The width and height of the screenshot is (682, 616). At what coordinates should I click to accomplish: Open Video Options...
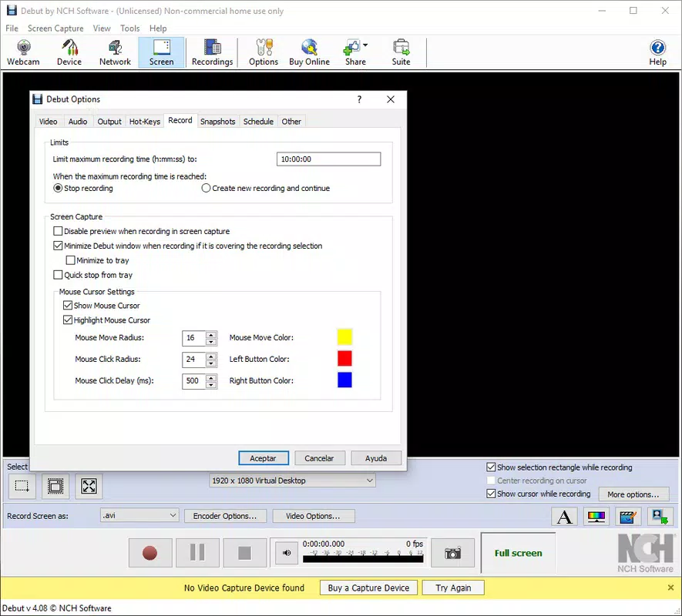[313, 516]
